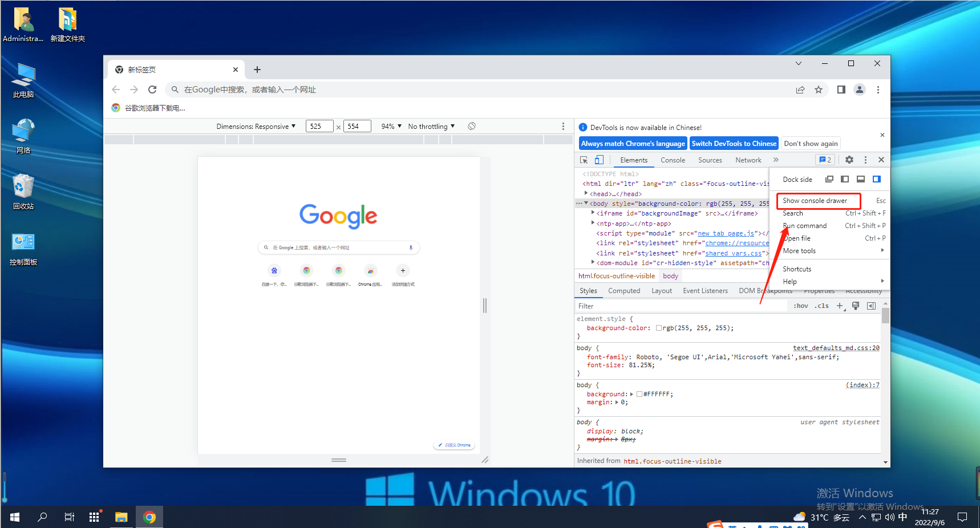The width and height of the screenshot is (980, 528).
Task: Undock DevTools into separate window
Action: 829,179
